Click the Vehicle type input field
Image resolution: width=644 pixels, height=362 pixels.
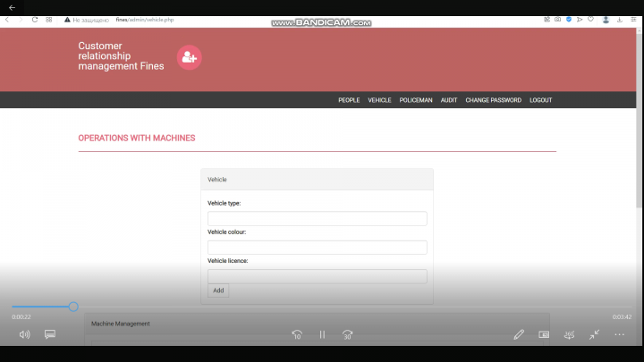coord(317,218)
